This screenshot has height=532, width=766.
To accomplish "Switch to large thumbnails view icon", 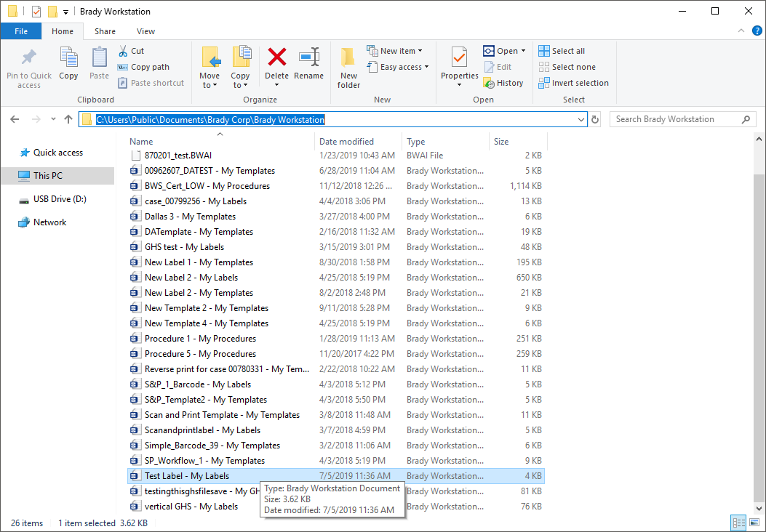I will [754, 523].
